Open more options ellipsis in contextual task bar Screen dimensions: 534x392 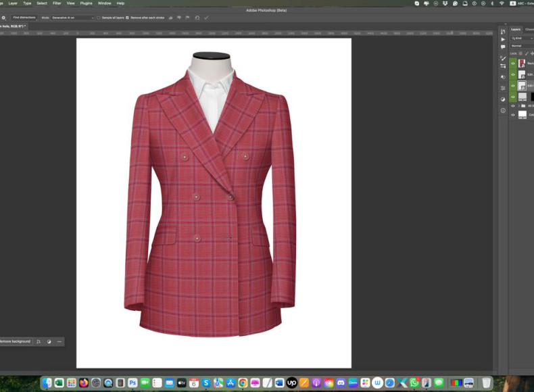coord(59,341)
